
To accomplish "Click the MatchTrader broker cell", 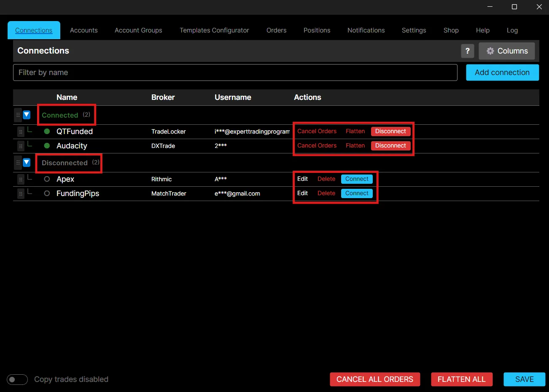I will (169, 193).
